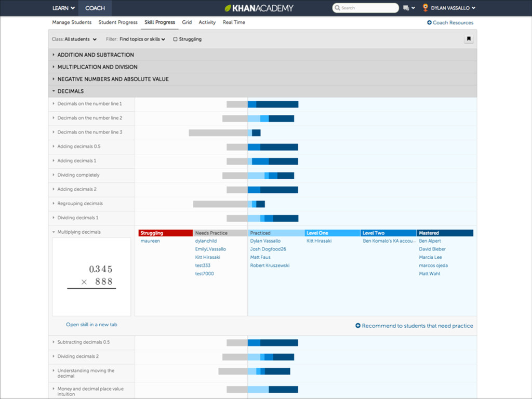
Task: Click progress bar for Decimals on number line 3
Action: pos(224,132)
